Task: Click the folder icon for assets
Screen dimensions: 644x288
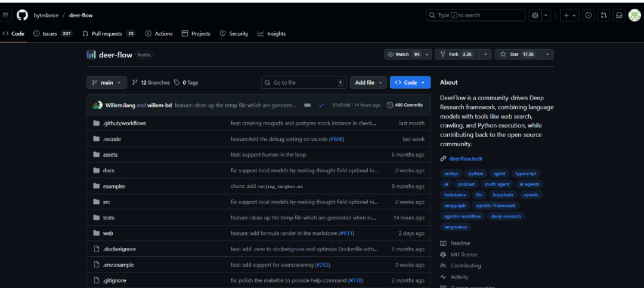Action: point(97,154)
